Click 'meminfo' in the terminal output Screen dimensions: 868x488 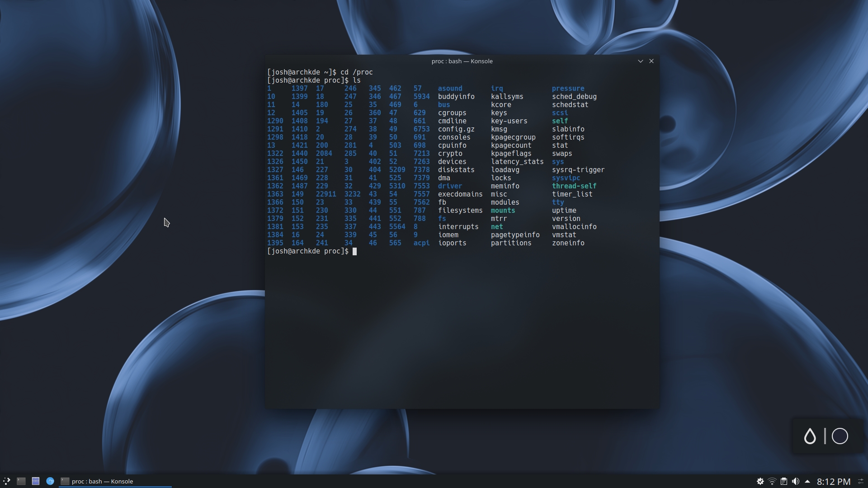(505, 186)
